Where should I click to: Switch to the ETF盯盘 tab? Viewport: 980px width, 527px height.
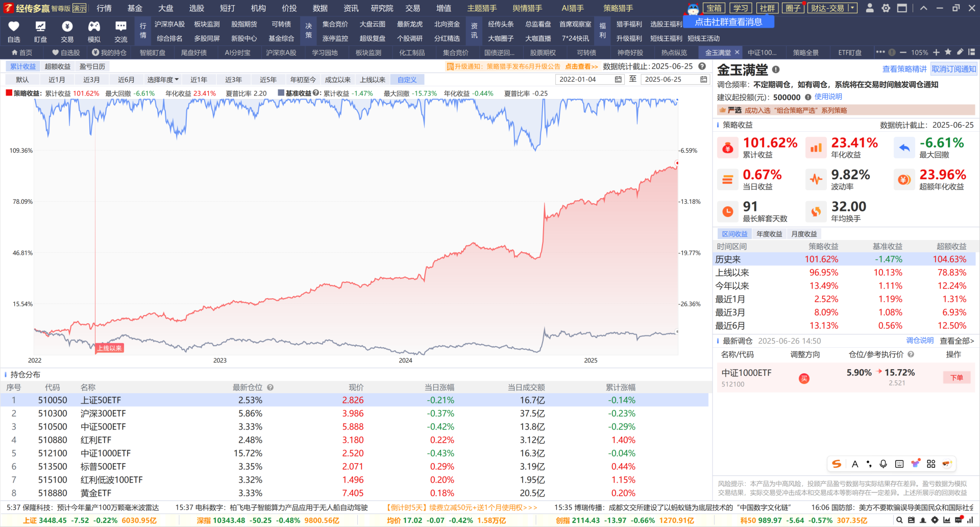[850, 53]
